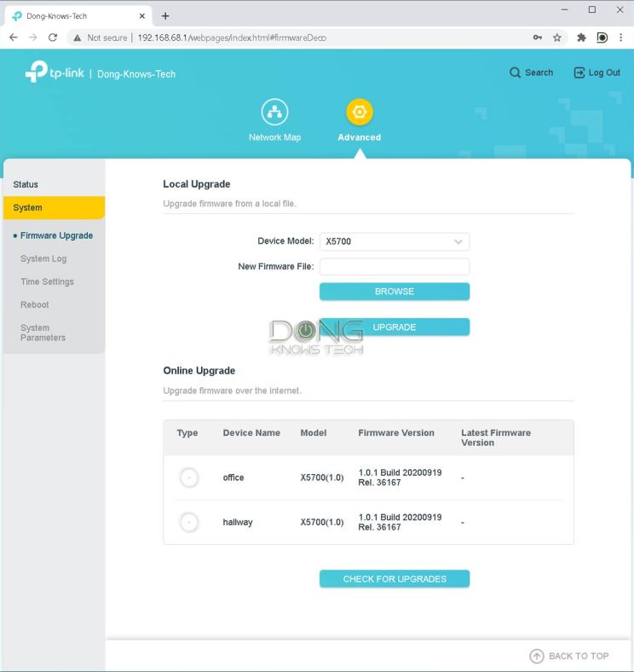Click the round extension icon beside puzzle icon
634x672 pixels.
(x=602, y=38)
